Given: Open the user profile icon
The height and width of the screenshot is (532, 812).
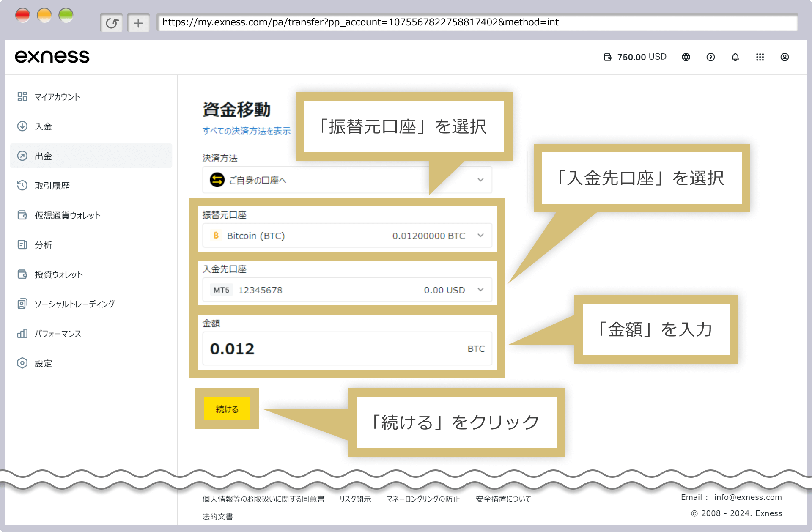Looking at the screenshot, I should [x=785, y=57].
